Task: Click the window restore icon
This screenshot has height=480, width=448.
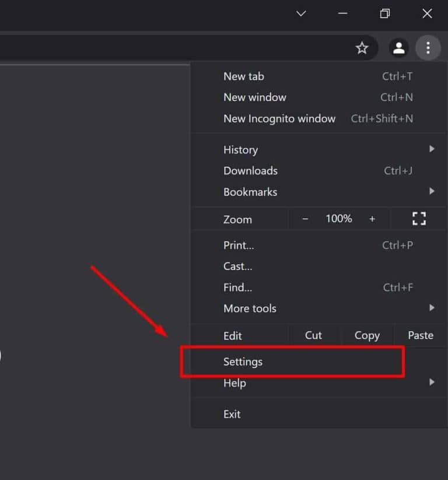Action: pyautogui.click(x=384, y=13)
